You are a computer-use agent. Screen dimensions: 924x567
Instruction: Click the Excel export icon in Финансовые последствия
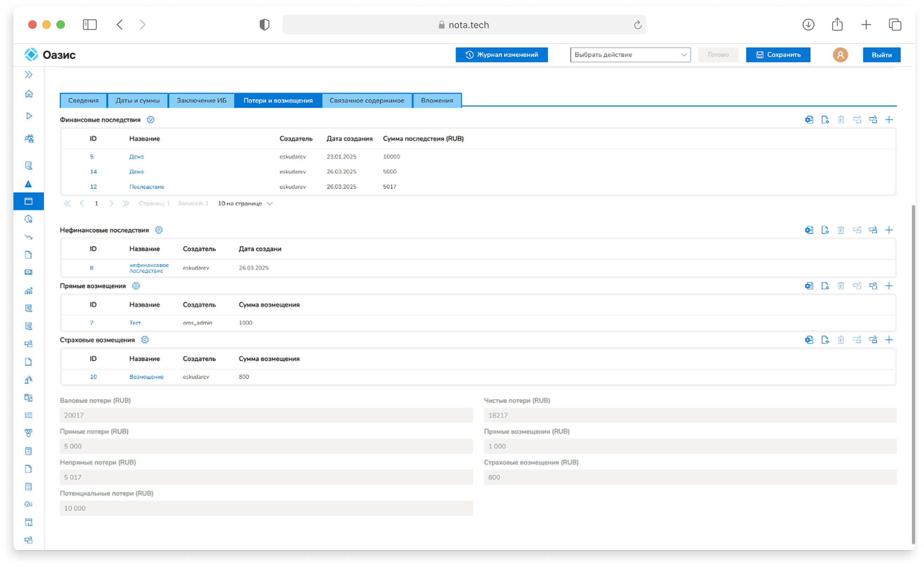809,120
